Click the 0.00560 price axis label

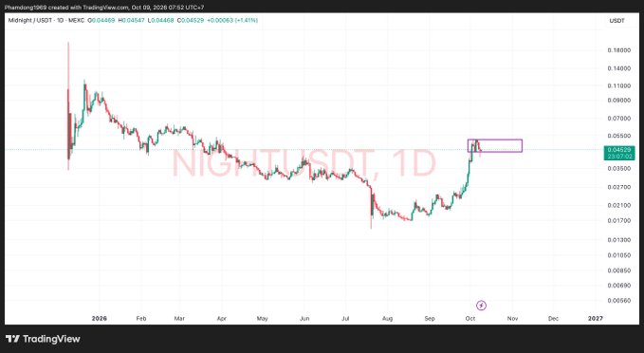[619, 301]
